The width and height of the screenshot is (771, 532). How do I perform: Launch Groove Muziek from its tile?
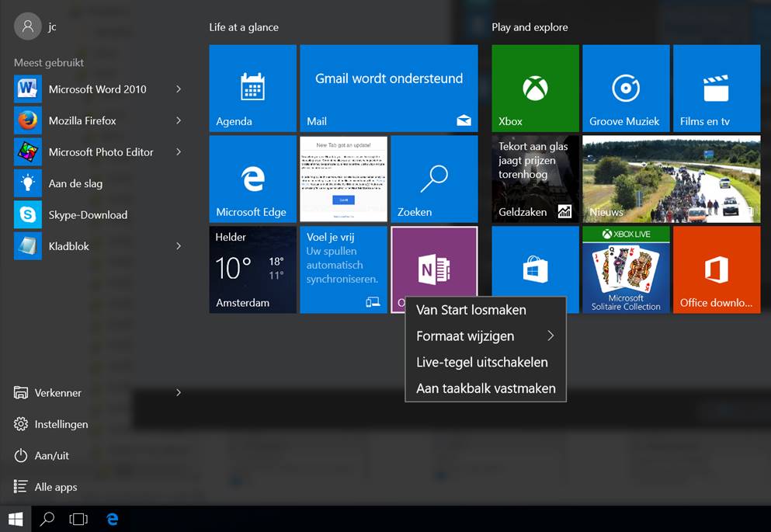625,88
